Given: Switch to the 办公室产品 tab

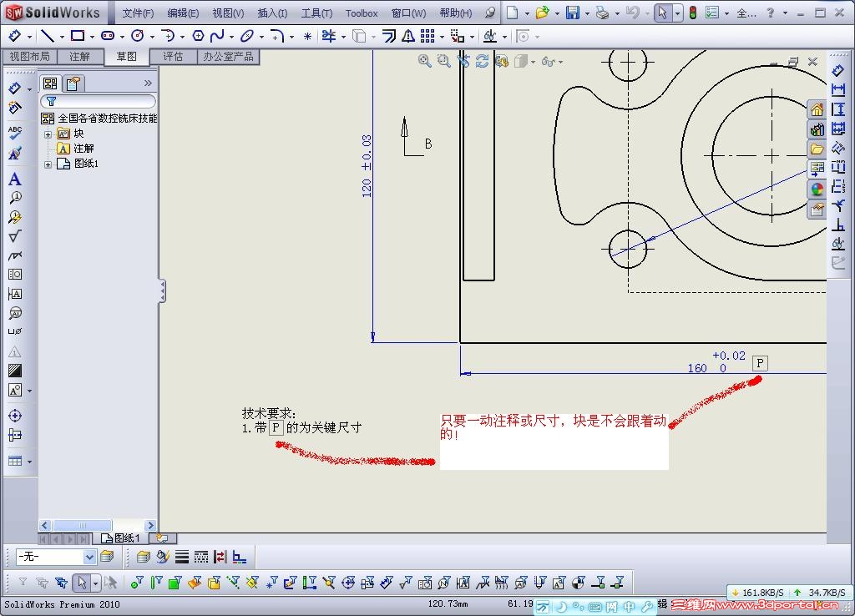Looking at the screenshot, I should (228, 56).
